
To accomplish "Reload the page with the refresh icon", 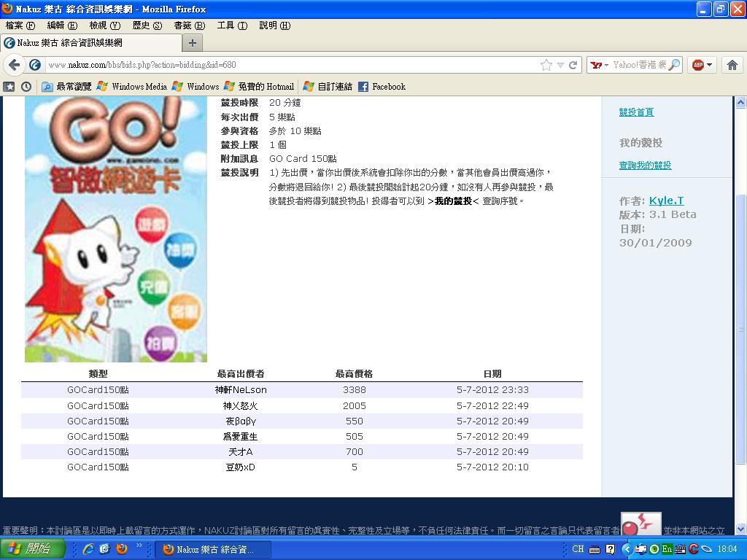I will pos(573,65).
